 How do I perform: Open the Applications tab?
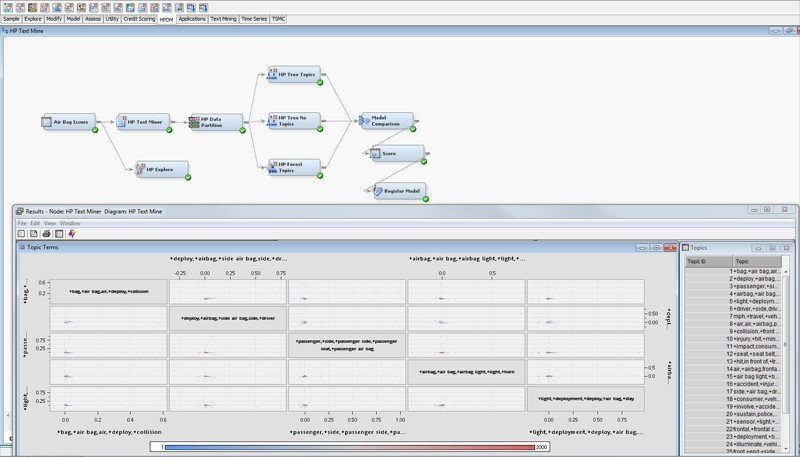pos(192,19)
